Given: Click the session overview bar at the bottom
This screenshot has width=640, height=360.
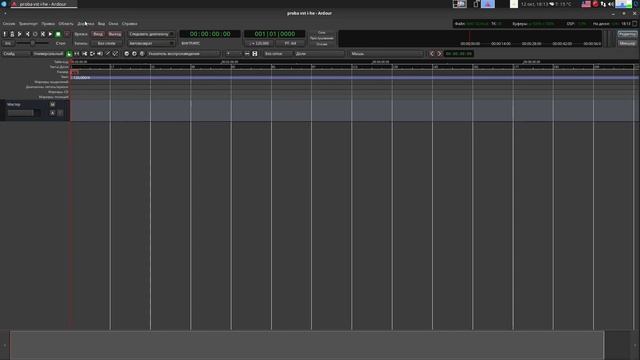Looking at the screenshot, I should point(307,345).
